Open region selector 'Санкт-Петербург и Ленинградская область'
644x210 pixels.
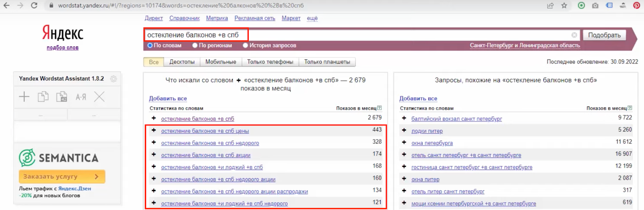[x=524, y=46]
